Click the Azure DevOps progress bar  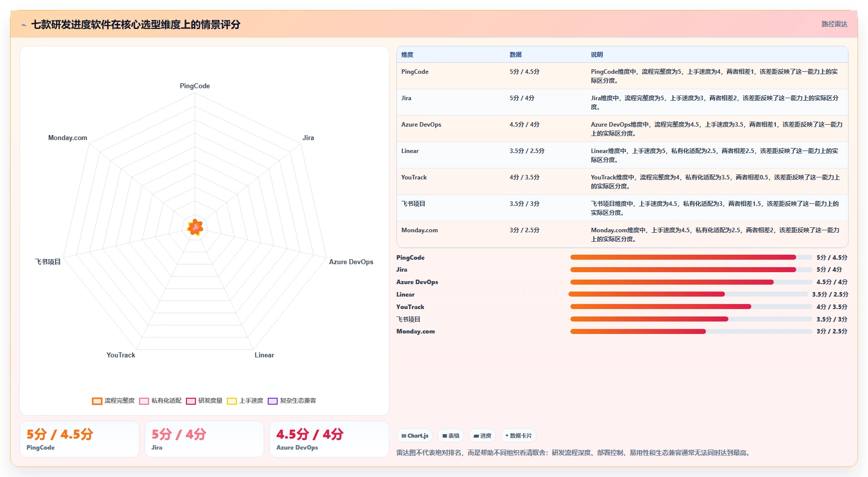click(x=691, y=282)
